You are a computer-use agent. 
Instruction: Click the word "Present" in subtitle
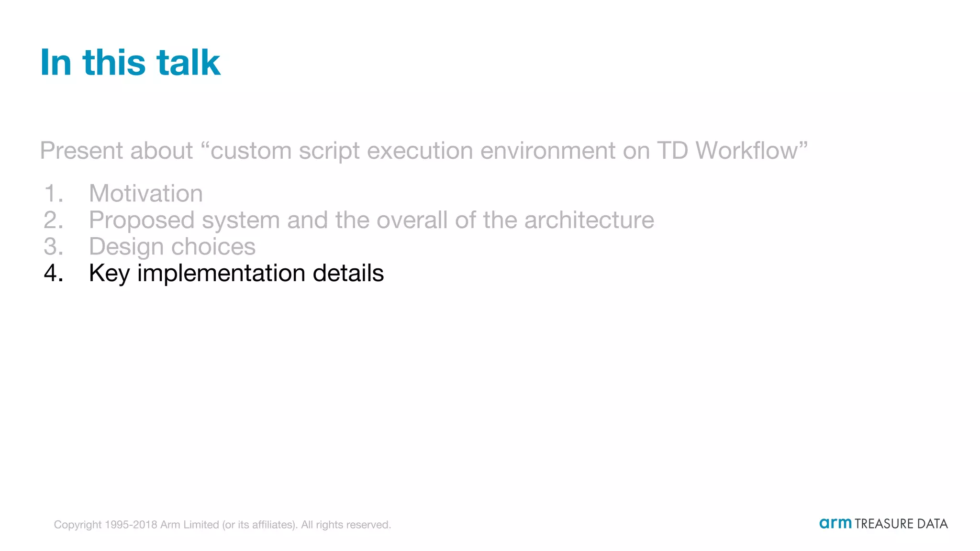81,151
